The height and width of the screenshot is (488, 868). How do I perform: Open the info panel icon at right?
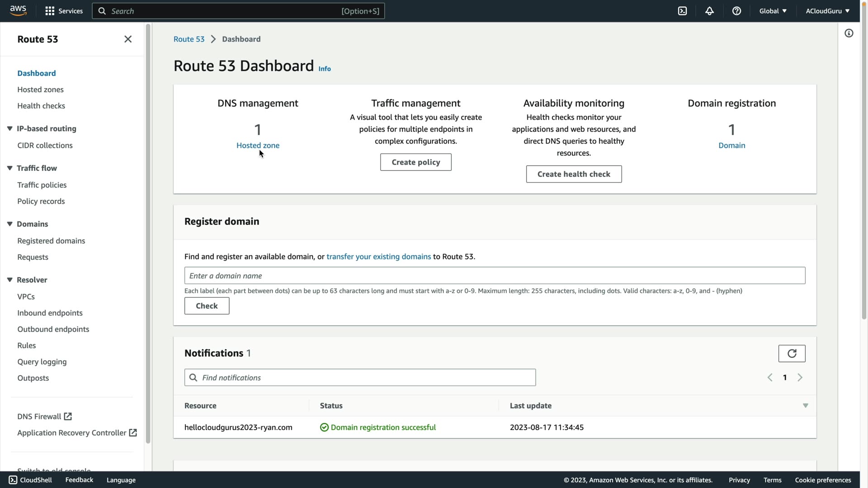coord(849,33)
